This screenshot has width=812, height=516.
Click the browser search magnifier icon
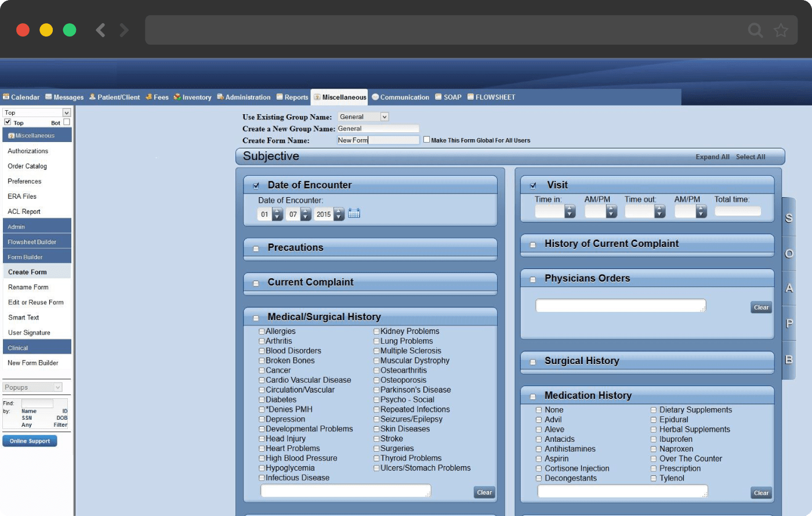[x=755, y=30]
